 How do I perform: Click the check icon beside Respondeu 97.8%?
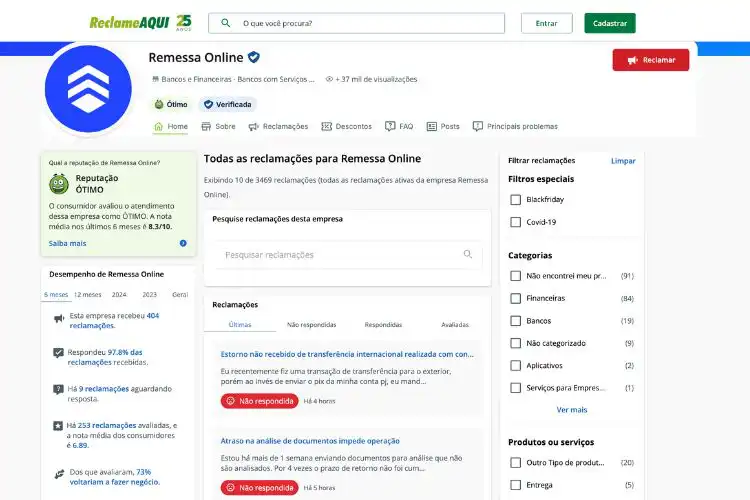(58, 353)
